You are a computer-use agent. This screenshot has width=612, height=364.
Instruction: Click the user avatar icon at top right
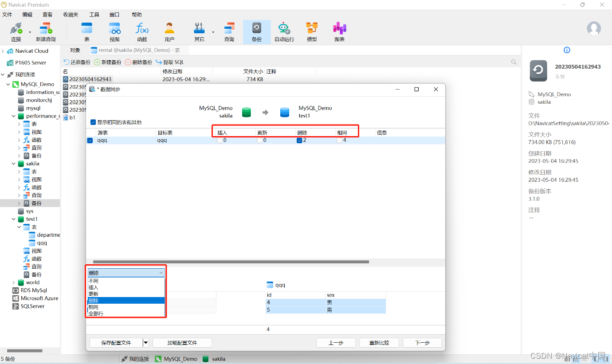[594, 28]
